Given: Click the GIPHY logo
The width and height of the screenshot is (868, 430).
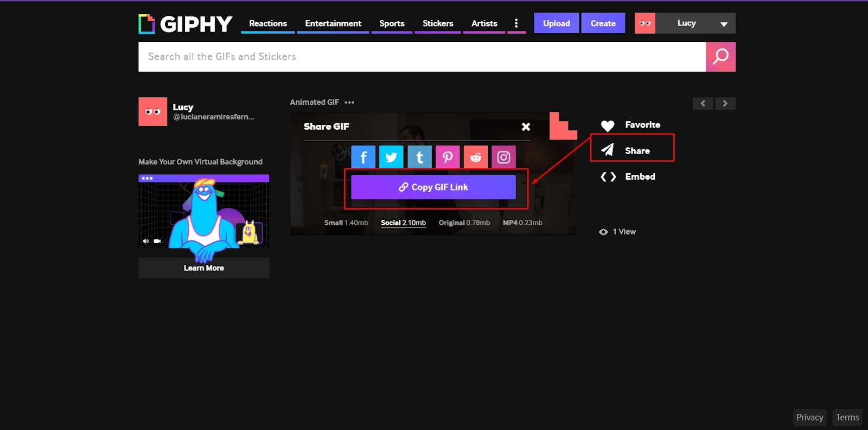Looking at the screenshot, I should point(186,24).
